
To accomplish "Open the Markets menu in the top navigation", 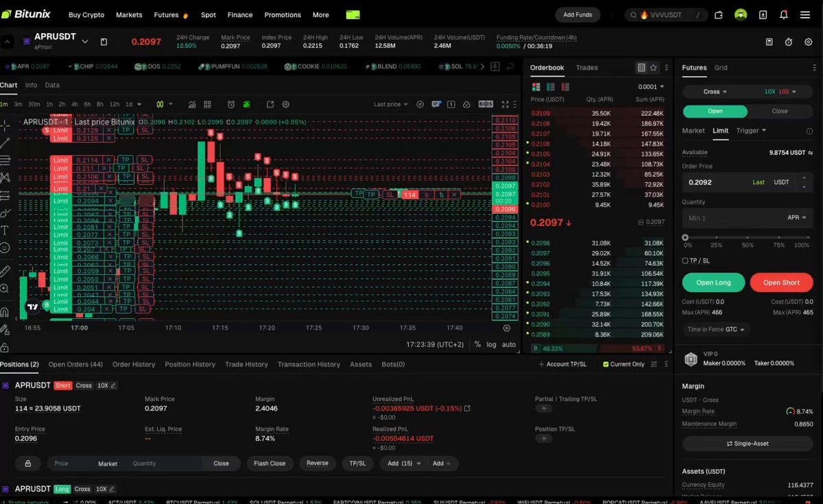I will [129, 14].
